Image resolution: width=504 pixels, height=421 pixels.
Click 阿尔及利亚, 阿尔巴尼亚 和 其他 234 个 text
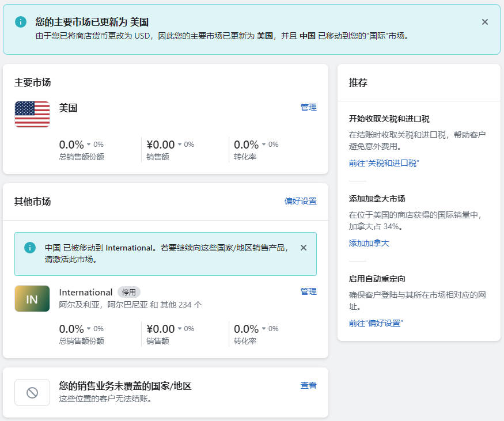point(131,305)
